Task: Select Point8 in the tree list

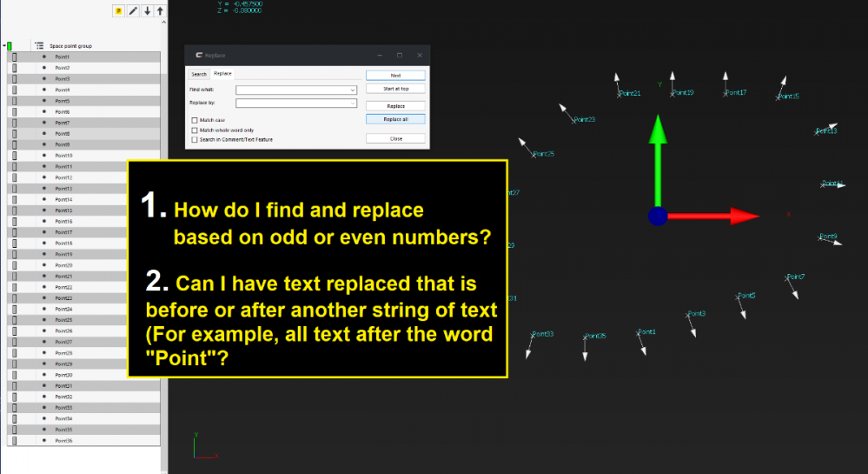Action: point(62,134)
